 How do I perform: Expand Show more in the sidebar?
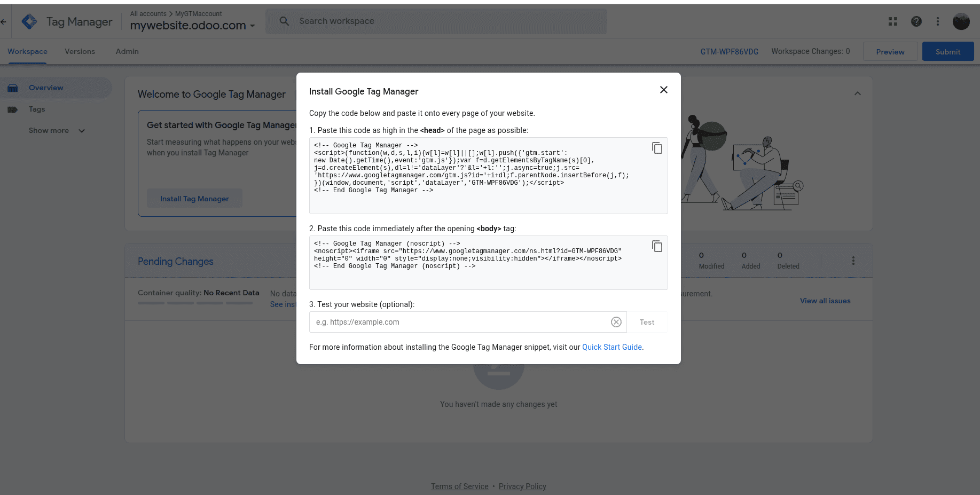57,130
